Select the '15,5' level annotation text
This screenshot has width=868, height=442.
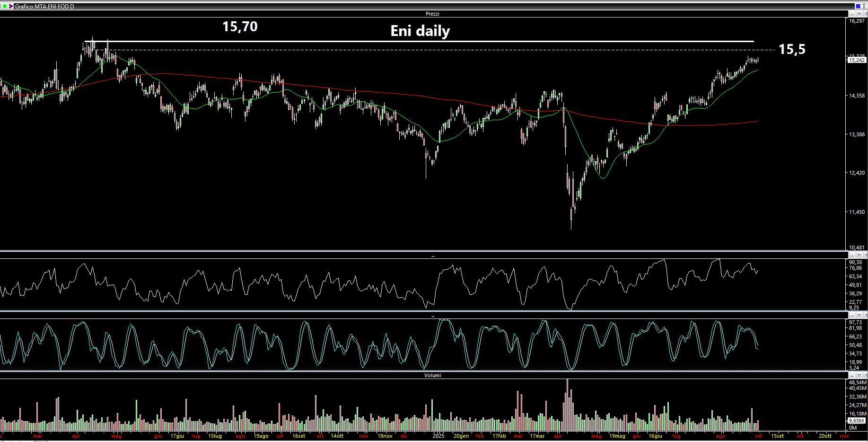point(792,49)
